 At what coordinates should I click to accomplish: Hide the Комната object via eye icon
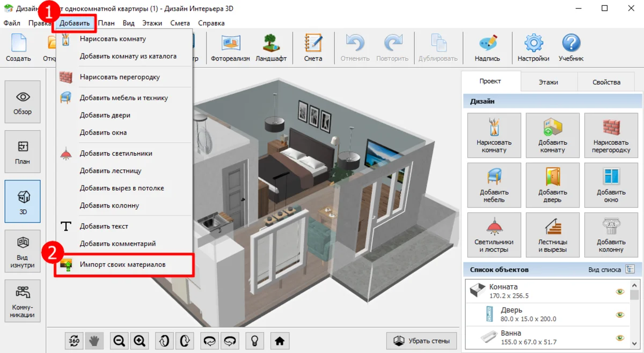pyautogui.click(x=620, y=291)
